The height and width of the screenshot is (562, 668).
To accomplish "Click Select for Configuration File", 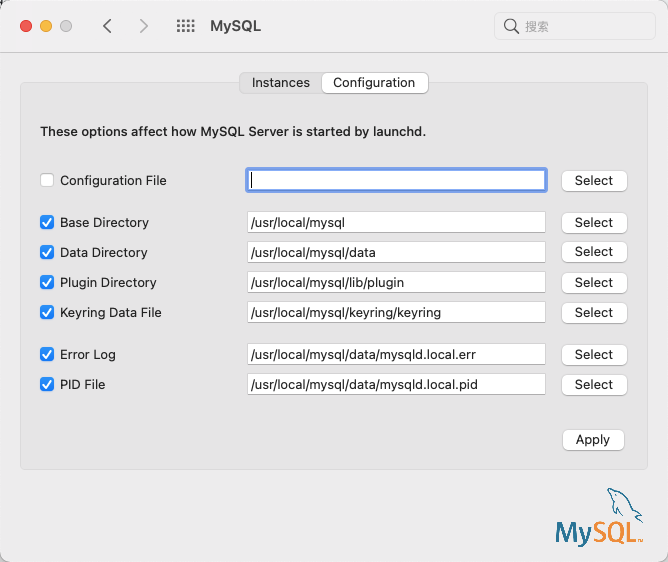I will coord(594,181).
